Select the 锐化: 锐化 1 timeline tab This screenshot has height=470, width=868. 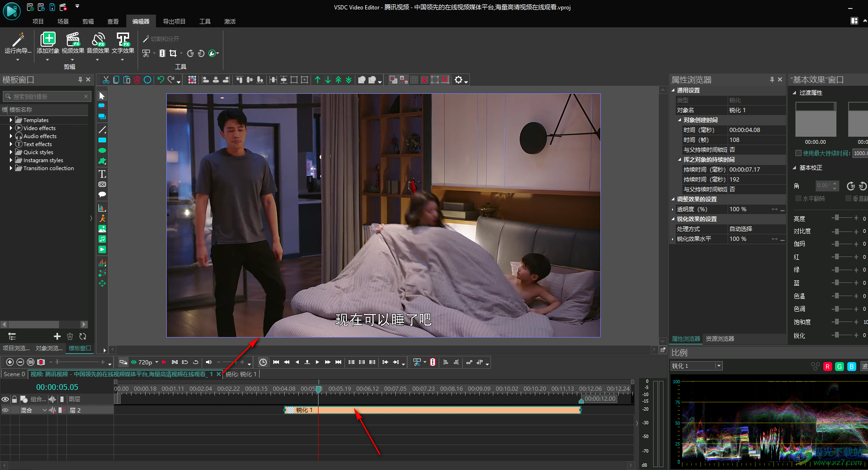tap(241, 374)
